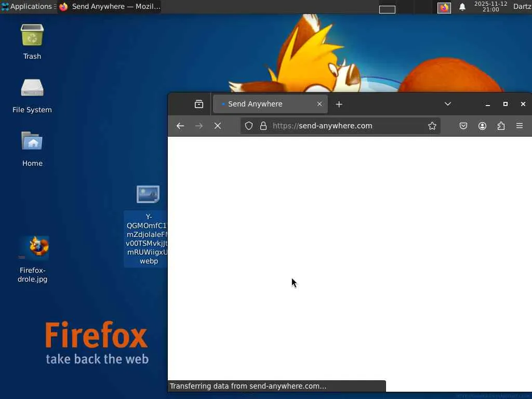This screenshot has height=399, width=532.
Task: Select the webp image file on desktop
Action: 148,225
